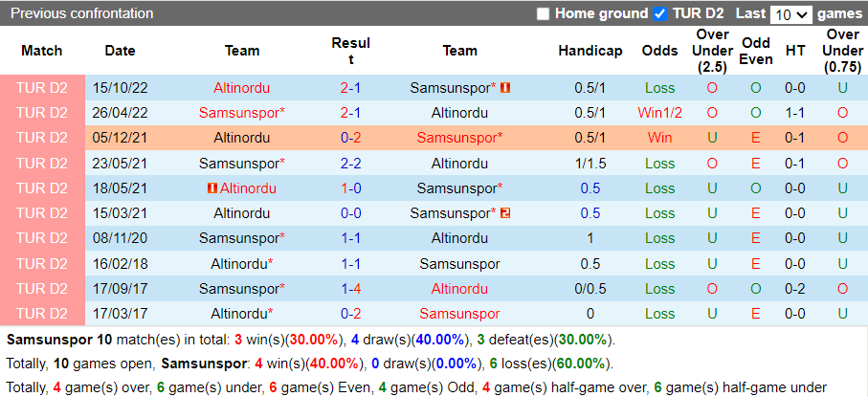Image resolution: width=868 pixels, height=397 pixels.
Task: Click the 0/0.5 handicap on 17/09/17 row
Action: (x=590, y=289)
